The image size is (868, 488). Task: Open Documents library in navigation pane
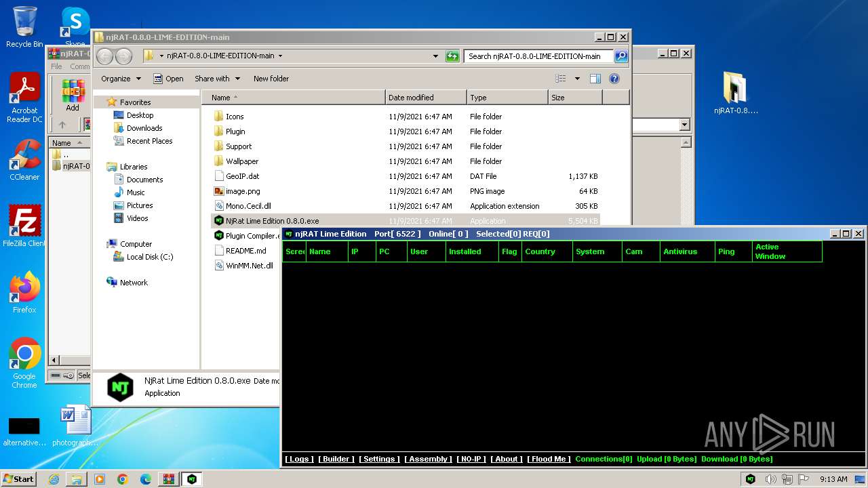coord(144,180)
